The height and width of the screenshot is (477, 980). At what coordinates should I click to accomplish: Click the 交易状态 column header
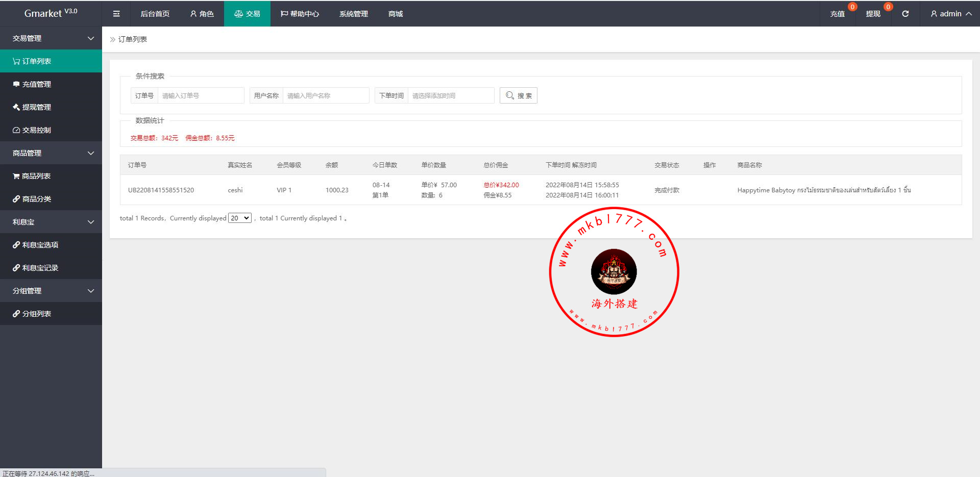coord(667,165)
